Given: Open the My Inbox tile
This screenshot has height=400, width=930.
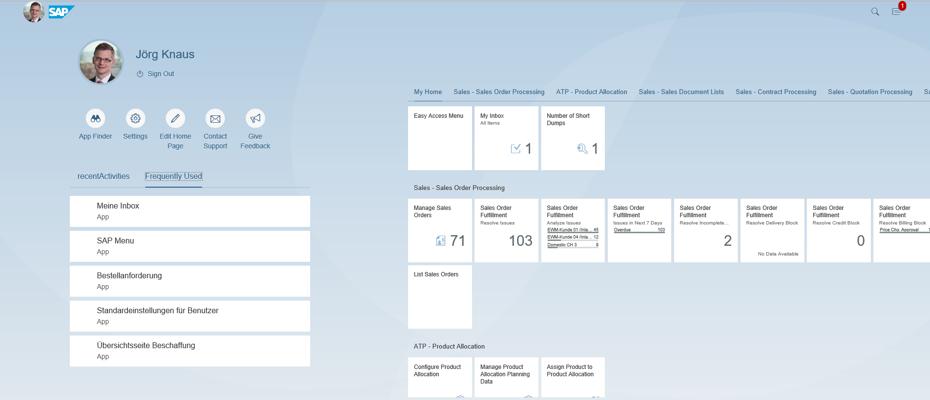Looking at the screenshot, I should [x=507, y=138].
